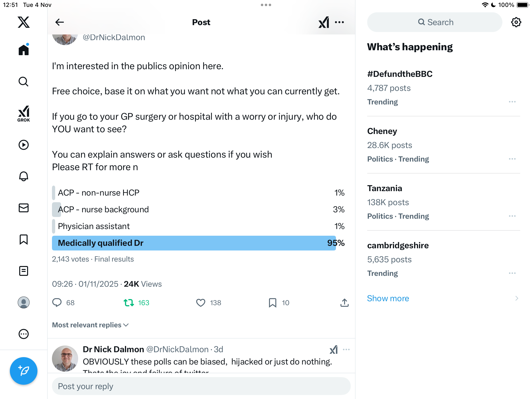Open the Notifications bell

(x=24, y=176)
